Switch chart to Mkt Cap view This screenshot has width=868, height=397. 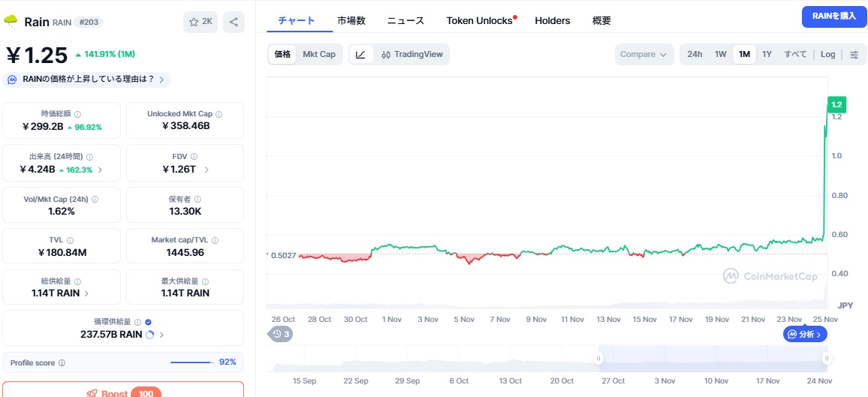tap(319, 54)
